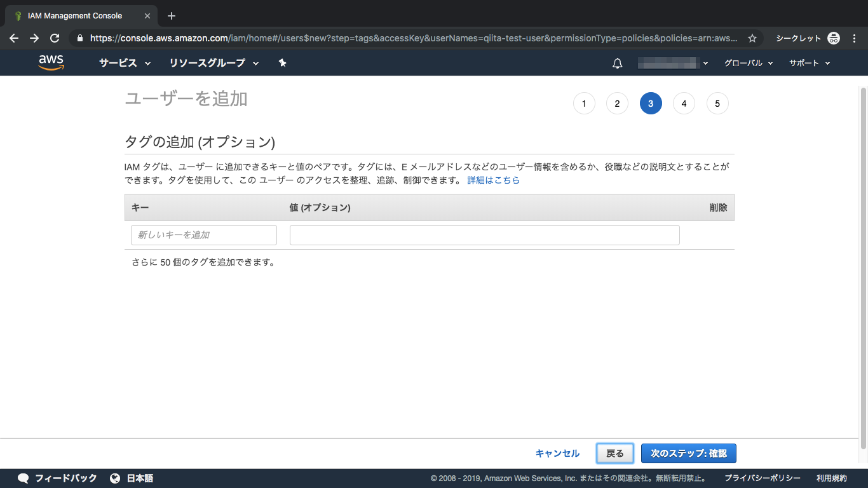Click フィードバック text in footer

(x=66, y=478)
